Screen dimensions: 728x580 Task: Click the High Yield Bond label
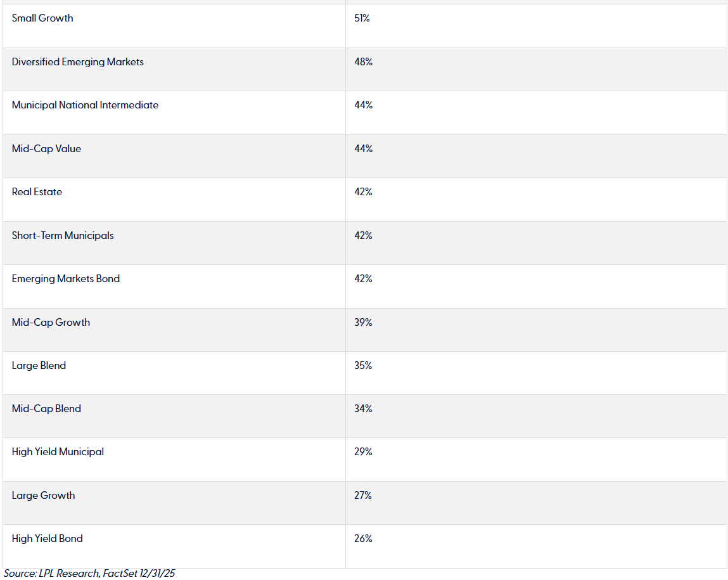[48, 539]
